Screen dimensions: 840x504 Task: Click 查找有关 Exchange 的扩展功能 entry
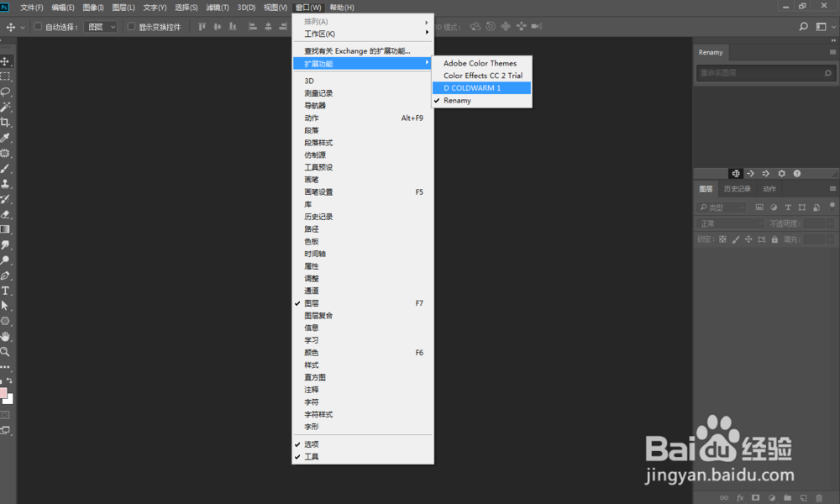click(363, 51)
